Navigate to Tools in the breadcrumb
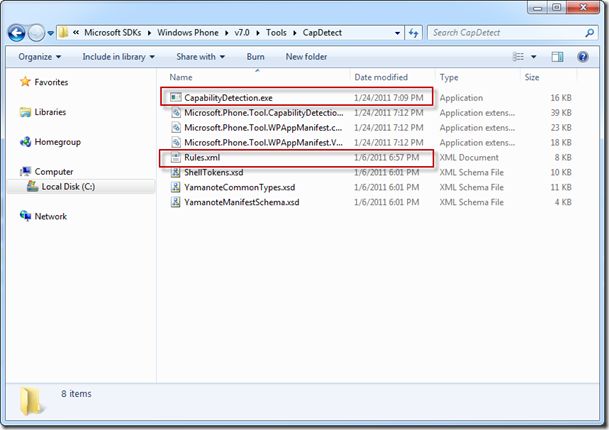This screenshot has height=430, width=609. 276,33
